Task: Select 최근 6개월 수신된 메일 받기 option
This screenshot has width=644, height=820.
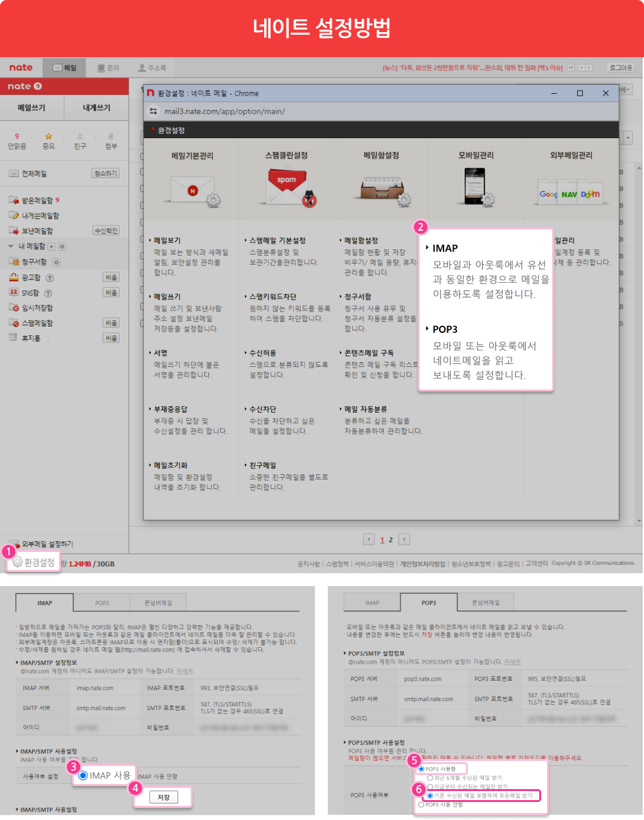Action: (x=430, y=778)
